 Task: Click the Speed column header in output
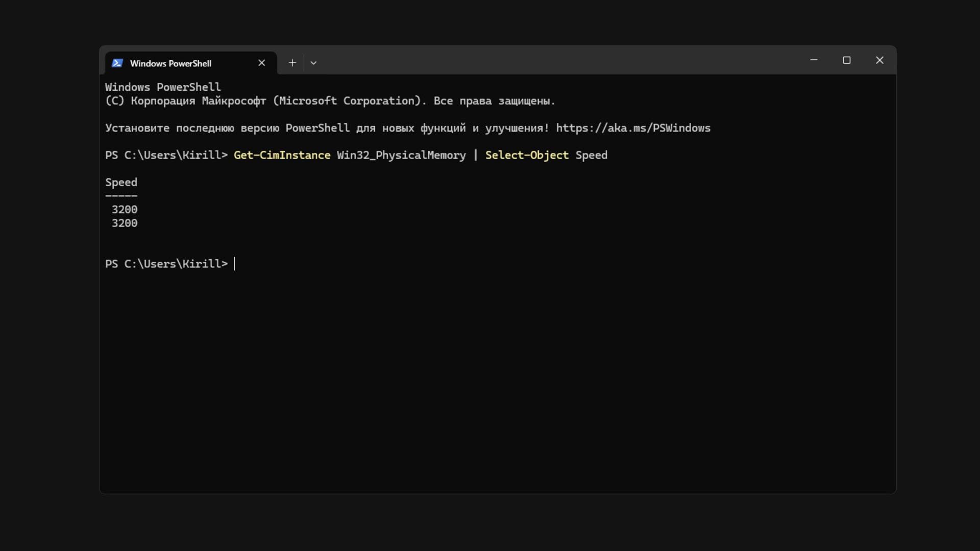tap(121, 182)
